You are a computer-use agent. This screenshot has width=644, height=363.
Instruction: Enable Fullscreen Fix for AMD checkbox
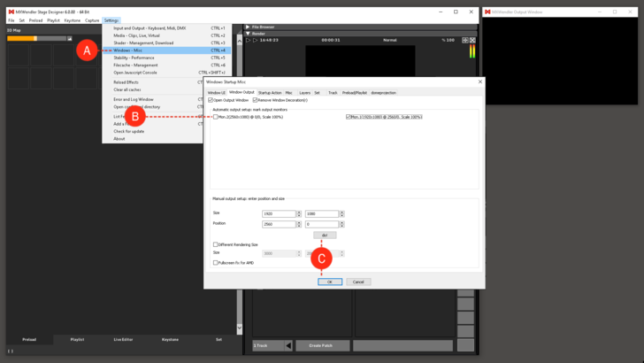[x=215, y=263]
